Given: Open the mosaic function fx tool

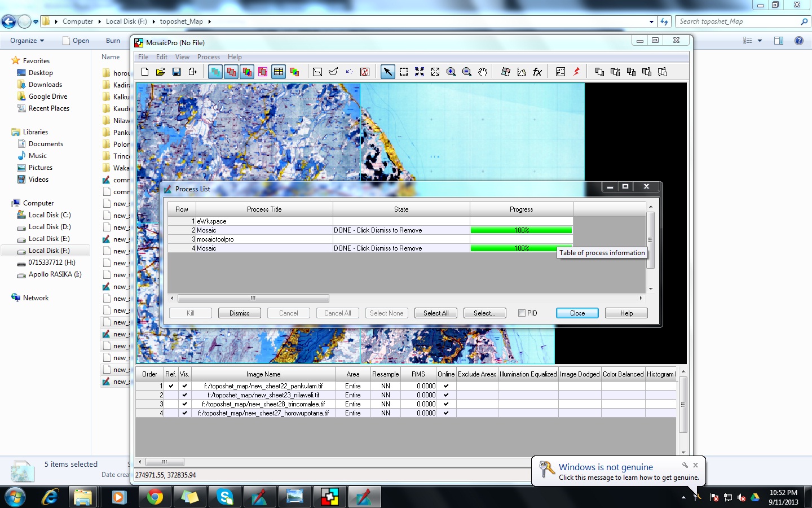Looking at the screenshot, I should [537, 72].
